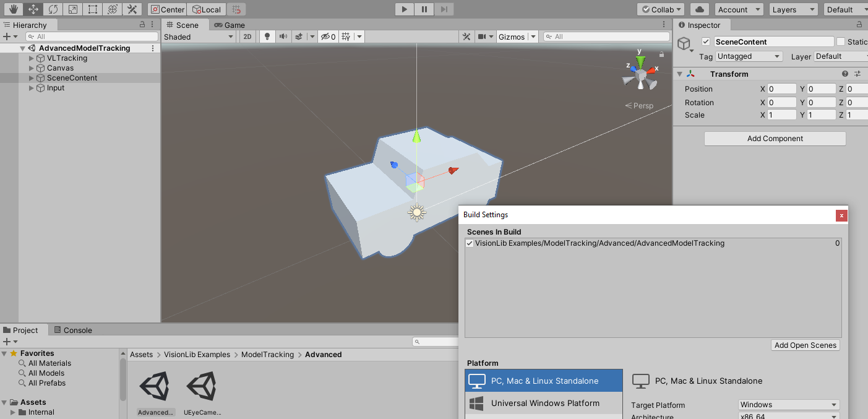This screenshot has height=419, width=868.
Task: Open scene camera settings icon
Action: point(483,37)
